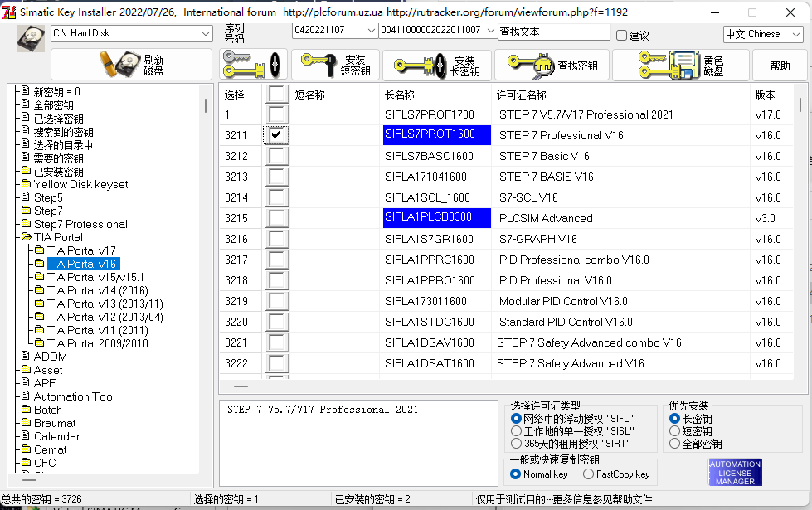Select the 网络中的浮动授权 SIFL radio button

(515, 418)
